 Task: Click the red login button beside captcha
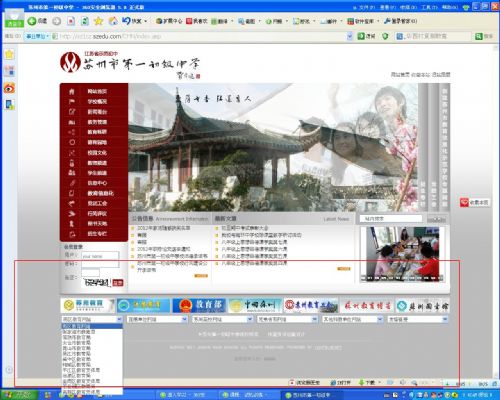coord(118,283)
